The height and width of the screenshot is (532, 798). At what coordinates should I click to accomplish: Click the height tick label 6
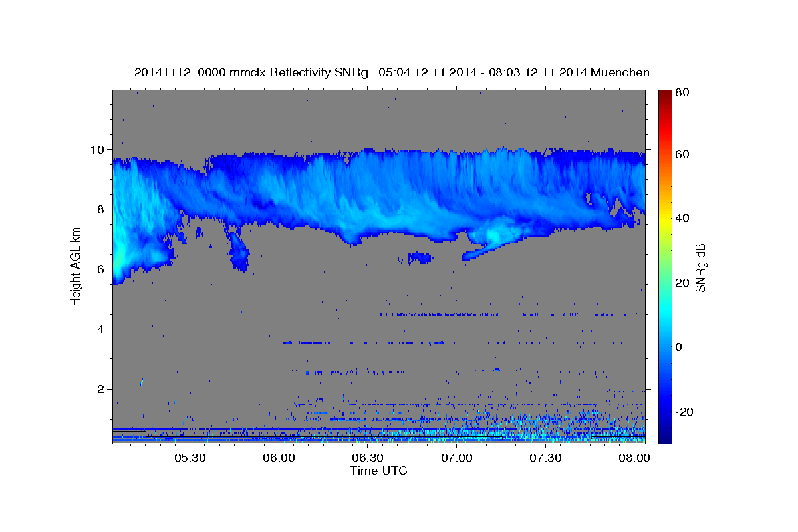coord(102,269)
